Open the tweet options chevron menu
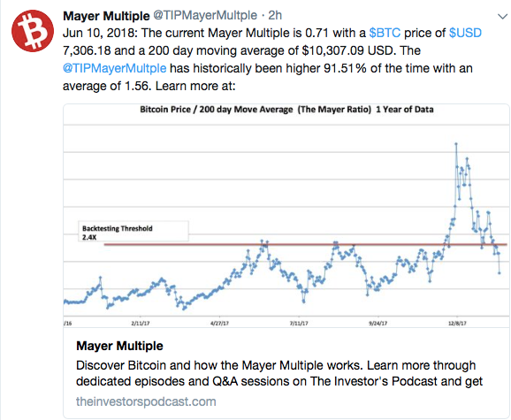 click(503, 16)
